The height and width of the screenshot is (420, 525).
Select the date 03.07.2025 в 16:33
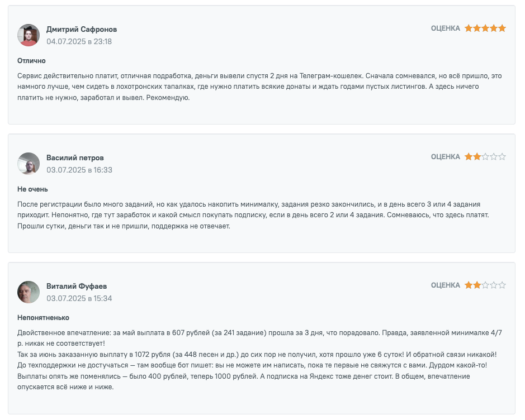pyautogui.click(x=79, y=170)
